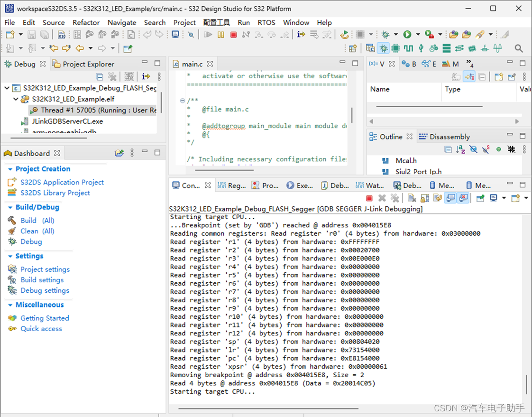Click the Getting Started link
Viewport: 532px width, 417px height.
point(45,318)
